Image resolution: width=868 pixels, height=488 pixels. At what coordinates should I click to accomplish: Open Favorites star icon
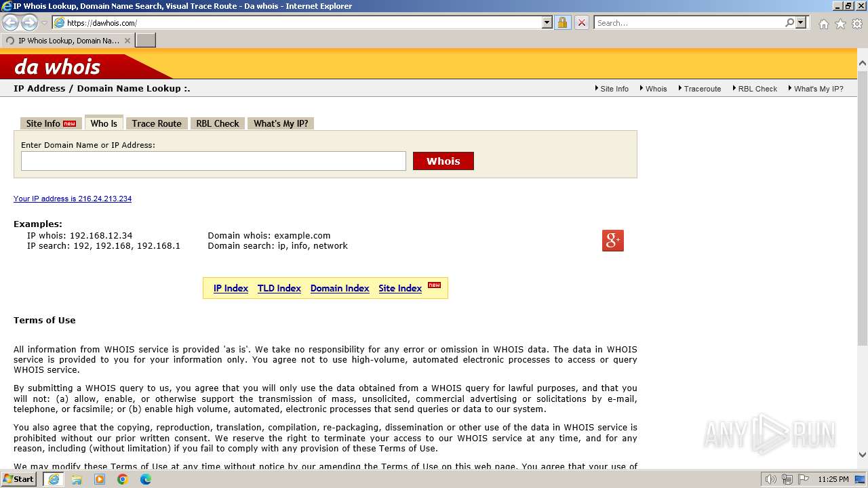840,24
